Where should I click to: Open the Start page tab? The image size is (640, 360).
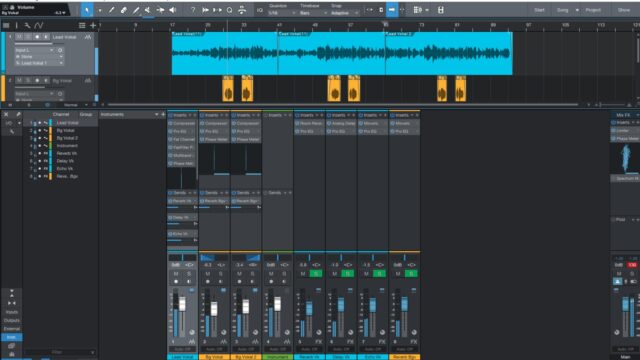[x=539, y=10]
